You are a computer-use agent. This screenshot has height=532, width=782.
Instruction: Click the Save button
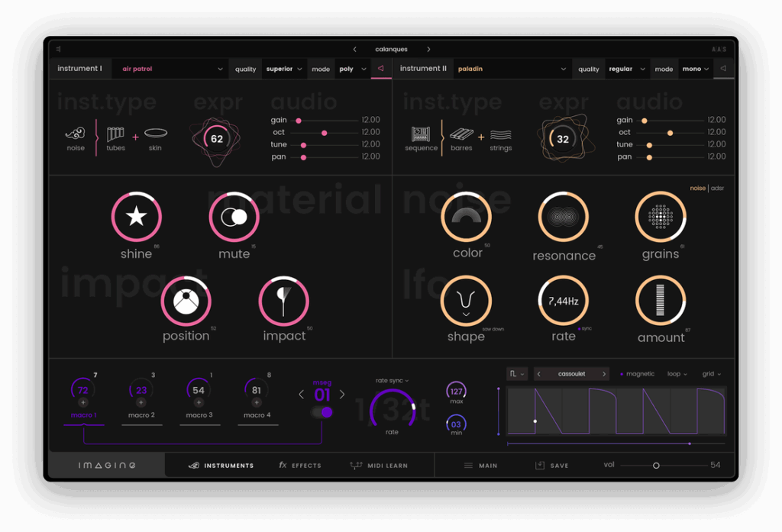[x=551, y=466]
